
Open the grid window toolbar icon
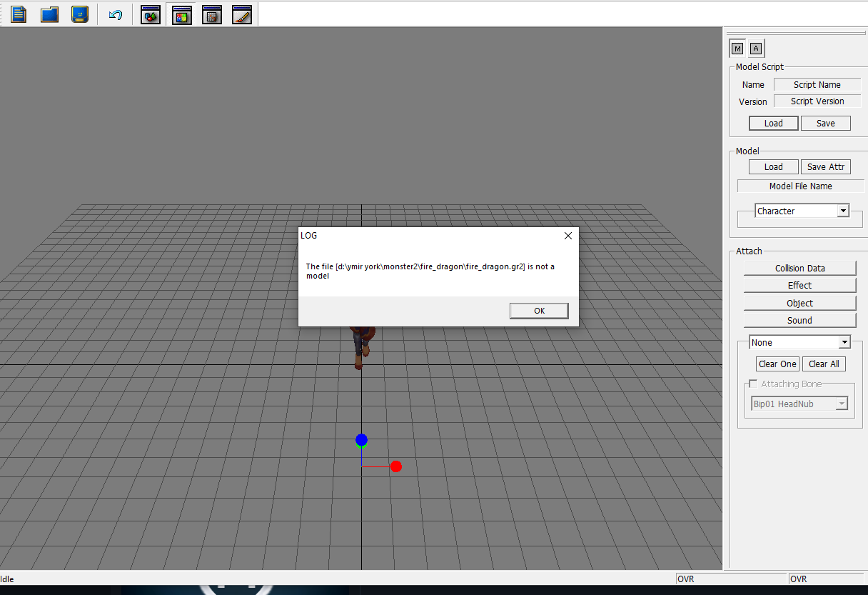pos(212,14)
